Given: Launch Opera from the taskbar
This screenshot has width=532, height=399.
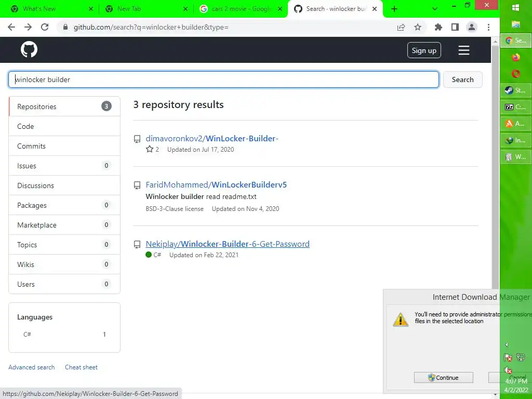Looking at the screenshot, I should (x=516, y=74).
